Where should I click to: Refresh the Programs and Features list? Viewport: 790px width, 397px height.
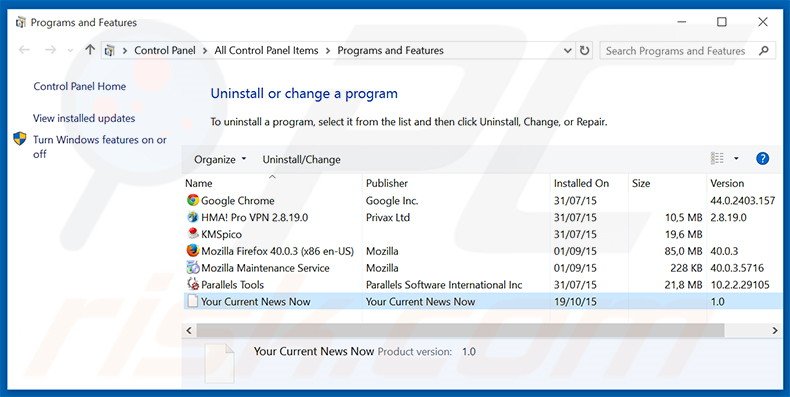[x=584, y=50]
